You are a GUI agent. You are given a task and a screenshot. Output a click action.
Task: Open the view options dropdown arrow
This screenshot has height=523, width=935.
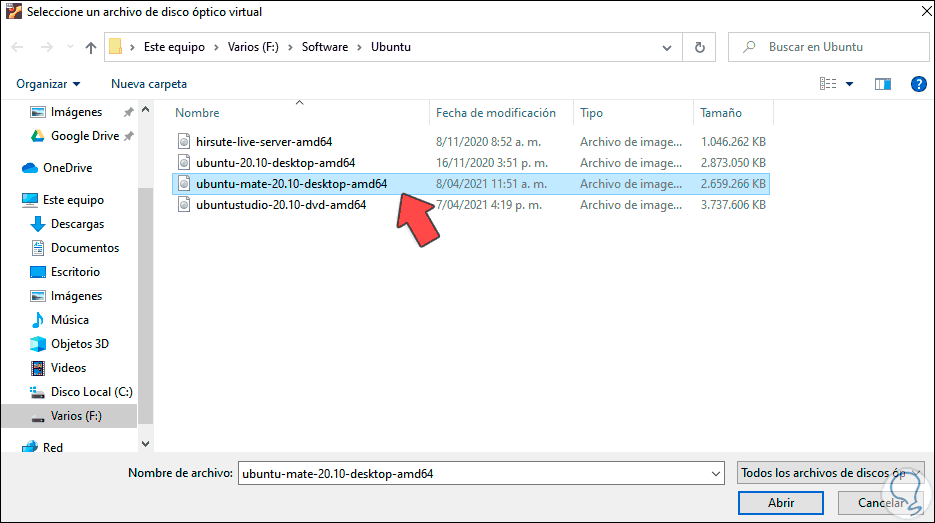(849, 84)
